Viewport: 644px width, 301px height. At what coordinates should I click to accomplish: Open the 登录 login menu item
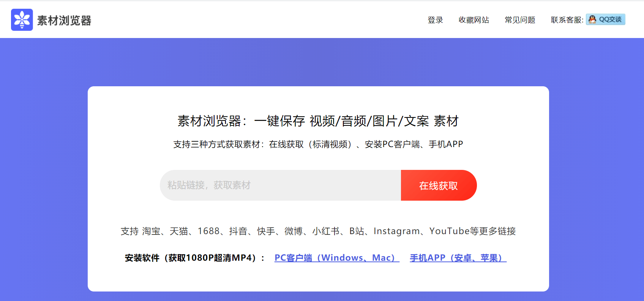click(x=436, y=20)
